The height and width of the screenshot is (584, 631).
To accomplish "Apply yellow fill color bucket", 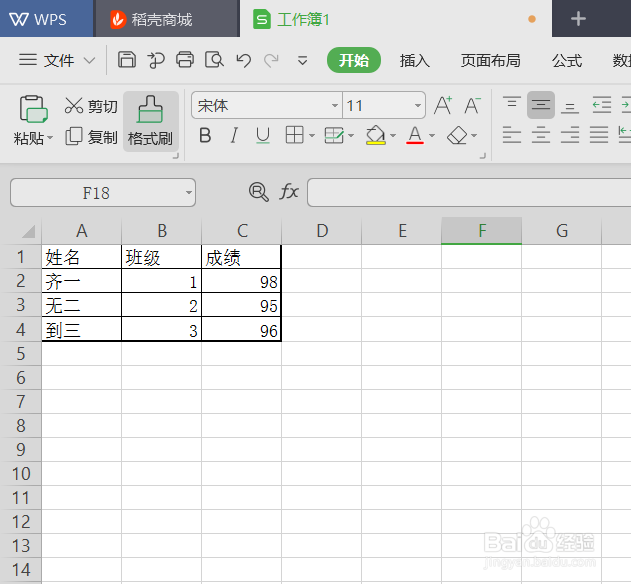I will 375,135.
